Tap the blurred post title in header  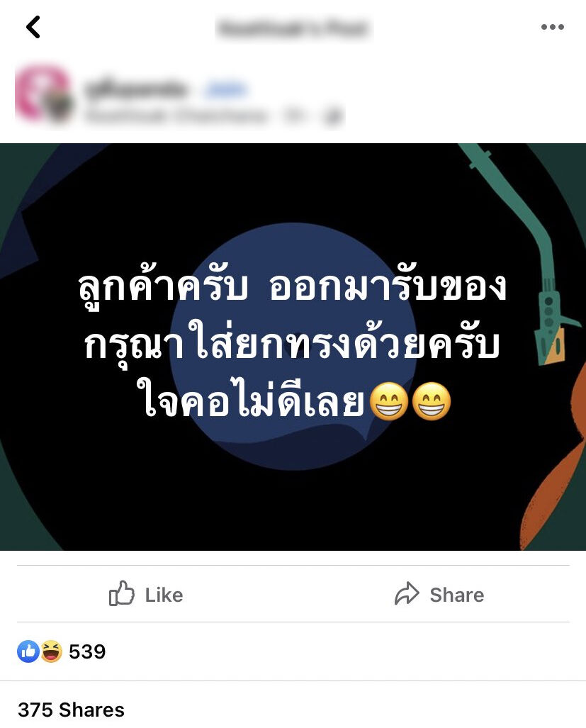(x=293, y=28)
